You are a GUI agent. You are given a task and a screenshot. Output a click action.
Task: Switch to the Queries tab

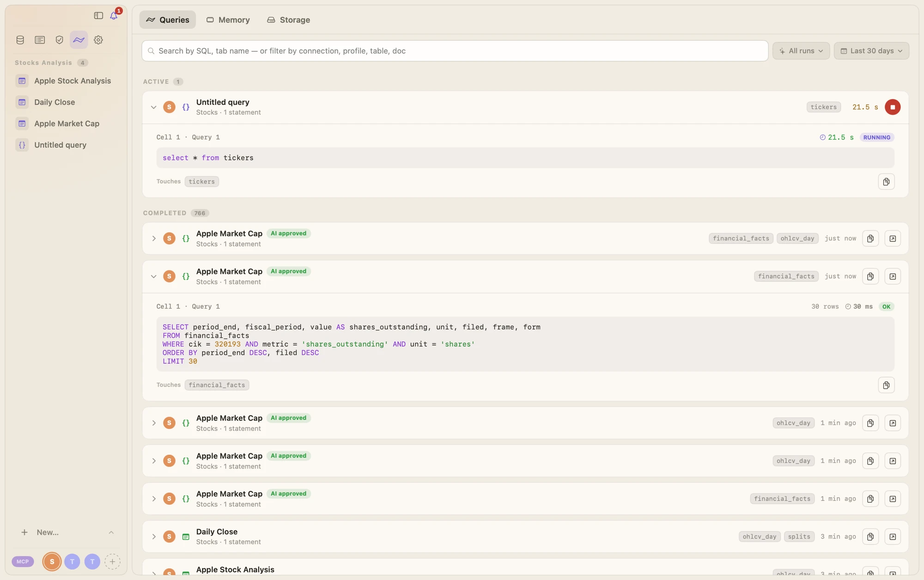(x=168, y=20)
